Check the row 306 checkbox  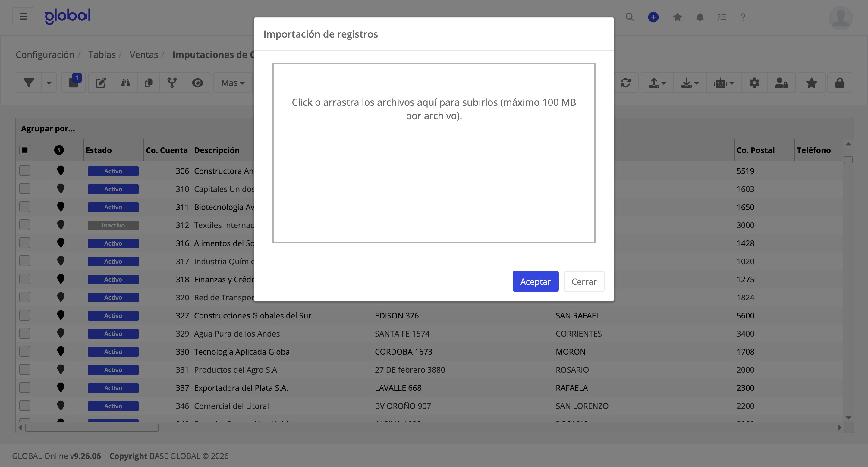tap(25, 171)
